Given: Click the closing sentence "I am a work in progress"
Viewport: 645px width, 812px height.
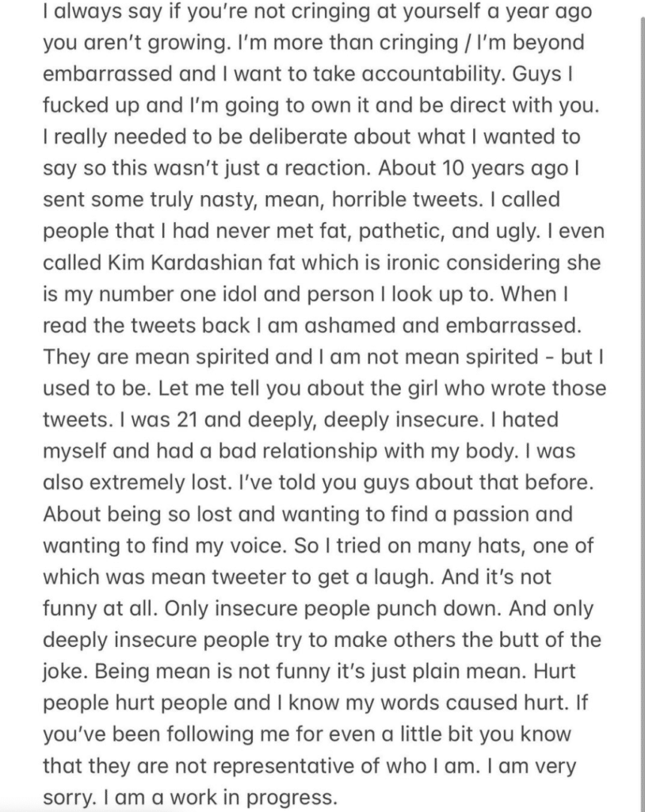Looking at the screenshot, I should coord(220,796).
